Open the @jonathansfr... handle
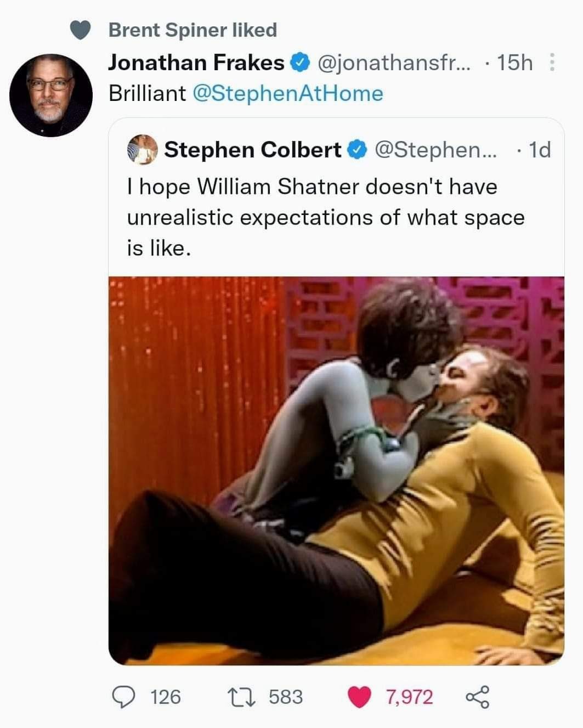This screenshot has height=728, width=583. 394,63
